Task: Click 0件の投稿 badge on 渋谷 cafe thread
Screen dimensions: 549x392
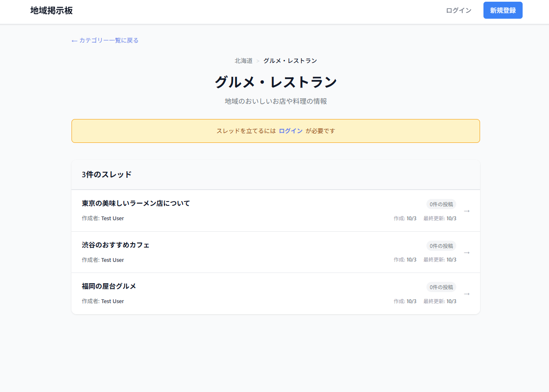Action: 441,246
